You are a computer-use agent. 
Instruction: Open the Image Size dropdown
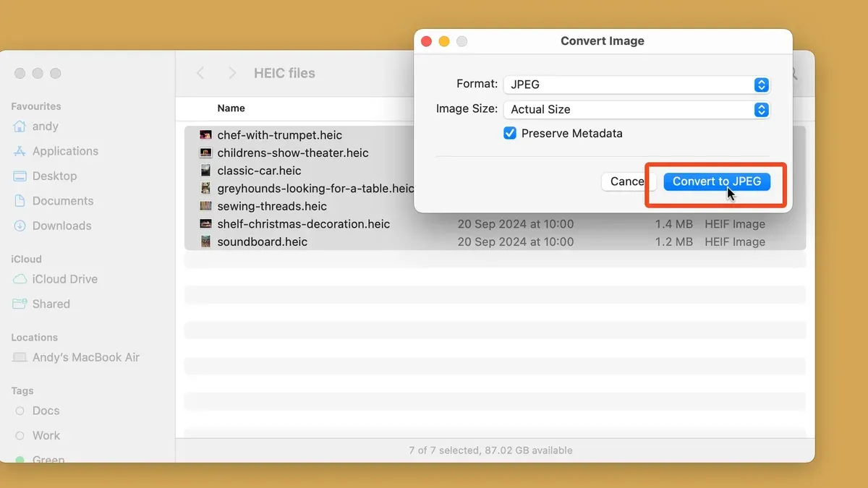point(637,110)
